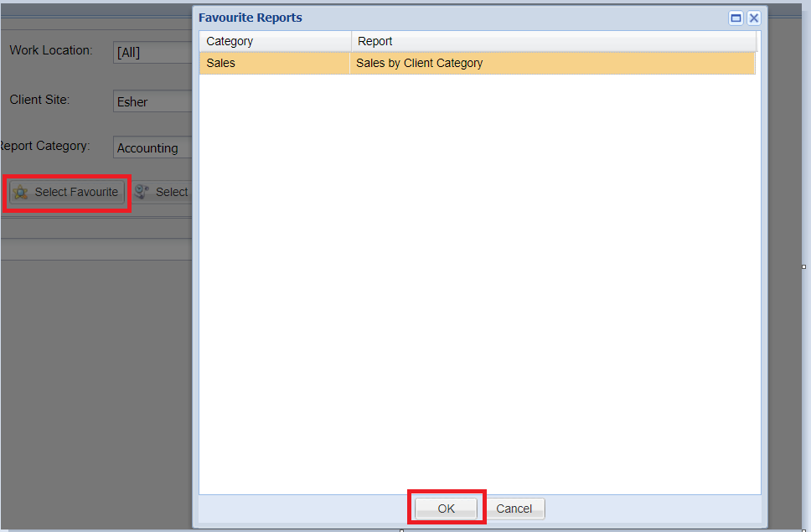Select the Sales by Client Category report

pyautogui.click(x=478, y=63)
